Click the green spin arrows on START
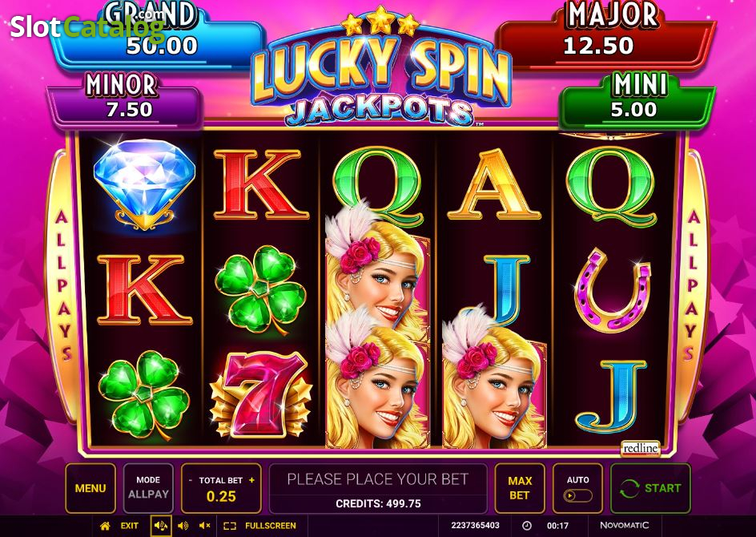 pyautogui.click(x=629, y=488)
